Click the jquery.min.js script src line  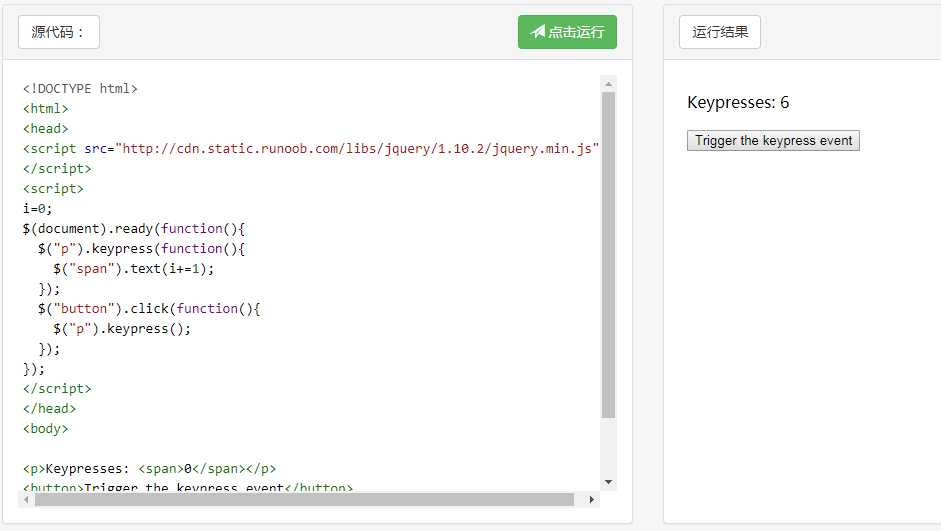(311, 149)
